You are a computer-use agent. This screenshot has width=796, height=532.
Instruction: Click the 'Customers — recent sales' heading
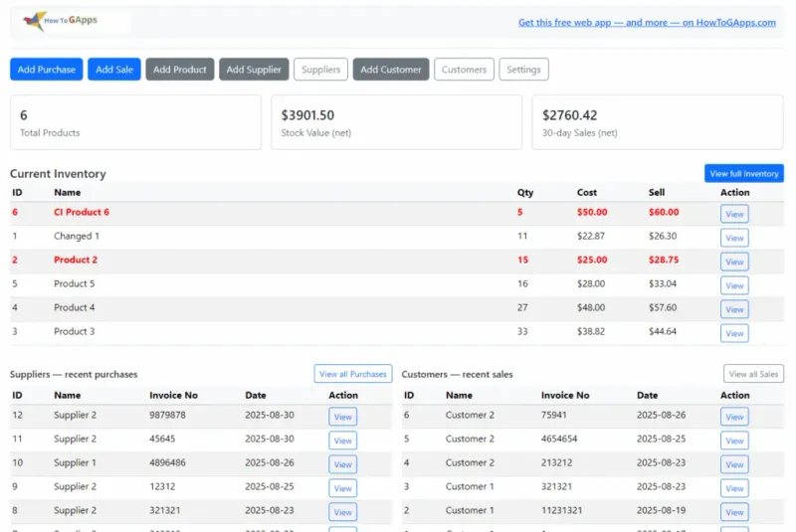point(457,374)
